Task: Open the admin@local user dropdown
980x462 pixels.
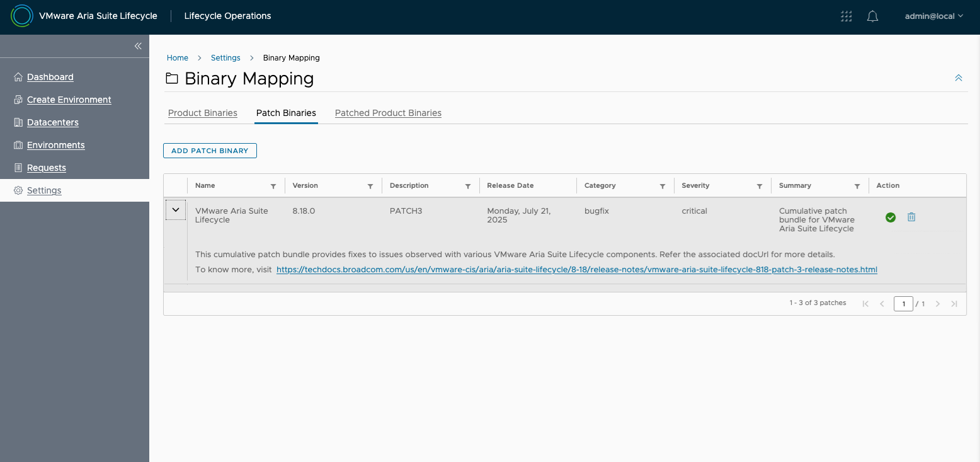Action: tap(933, 16)
